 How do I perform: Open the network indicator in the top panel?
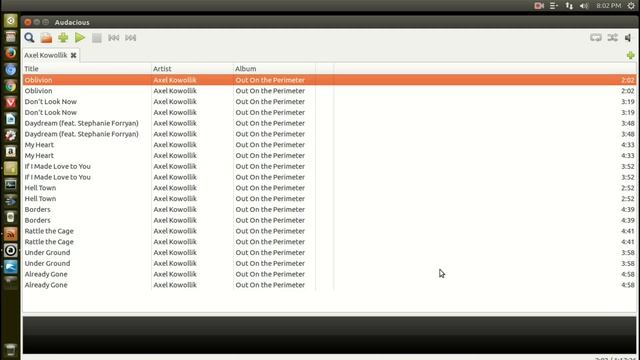coord(569,6)
